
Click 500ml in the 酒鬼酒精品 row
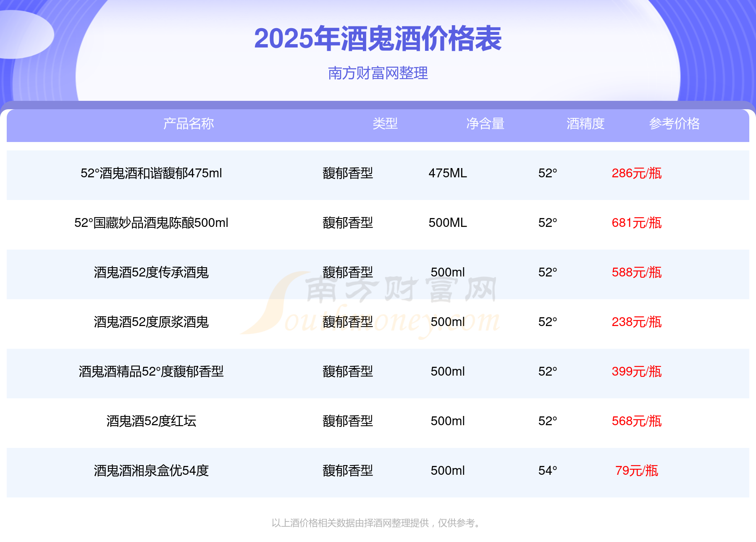click(x=448, y=371)
